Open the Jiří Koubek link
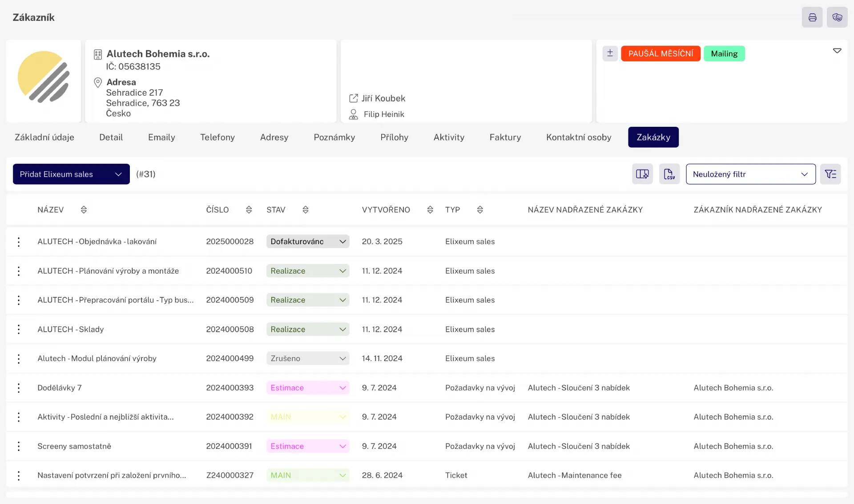Viewport: 854px width, 504px height. pyautogui.click(x=383, y=98)
